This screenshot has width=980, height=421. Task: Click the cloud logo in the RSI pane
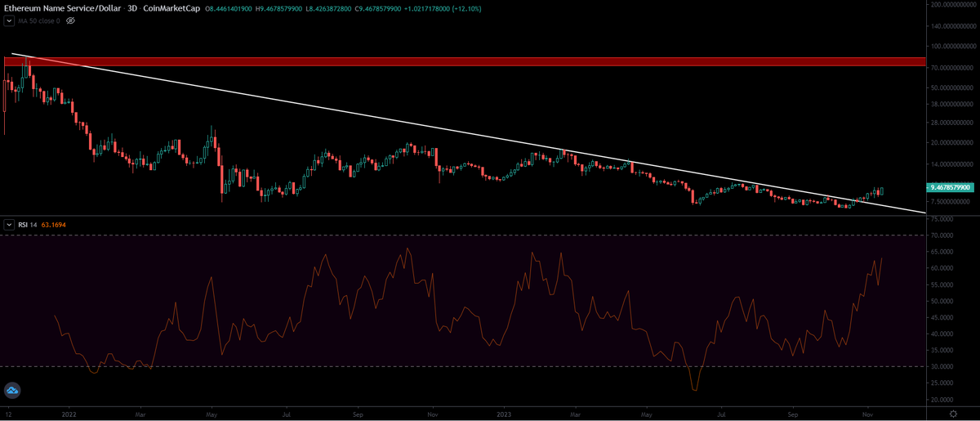pyautogui.click(x=12, y=392)
